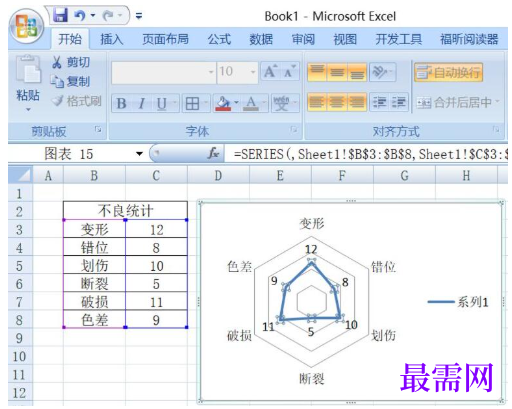The image size is (512, 409).
Task: Apply cell borders icon
Action: coord(192,104)
